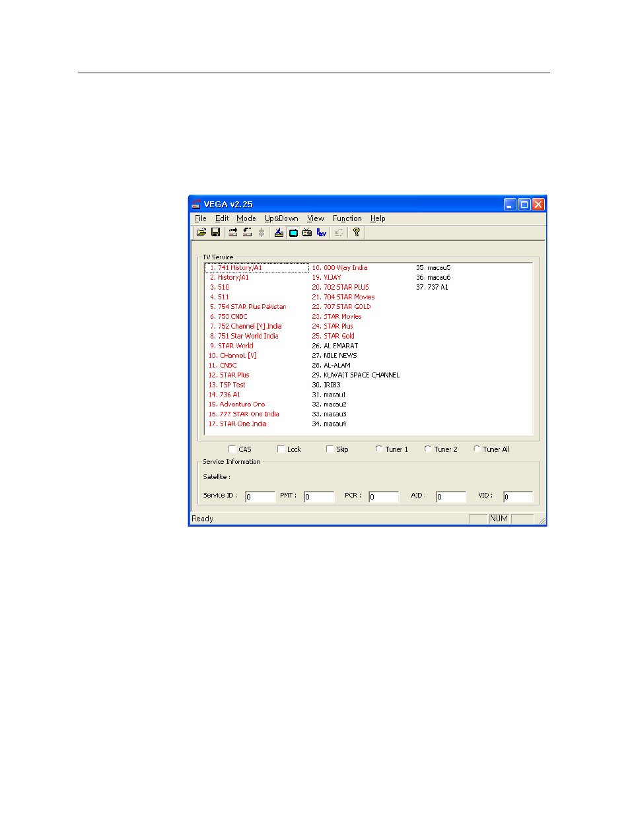Select the TV service list icon

pyautogui.click(x=293, y=232)
